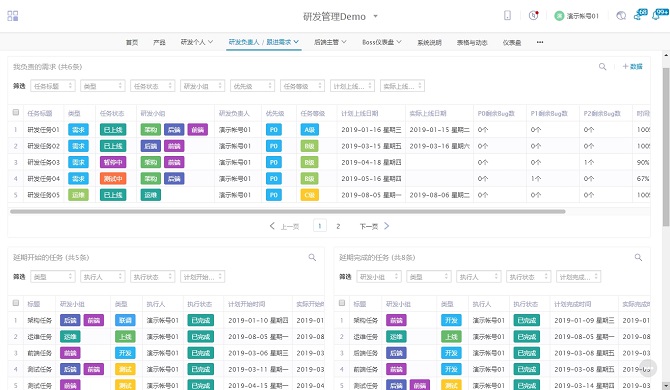Open 计划完成 filter in 延期完成的任务

(x=579, y=277)
